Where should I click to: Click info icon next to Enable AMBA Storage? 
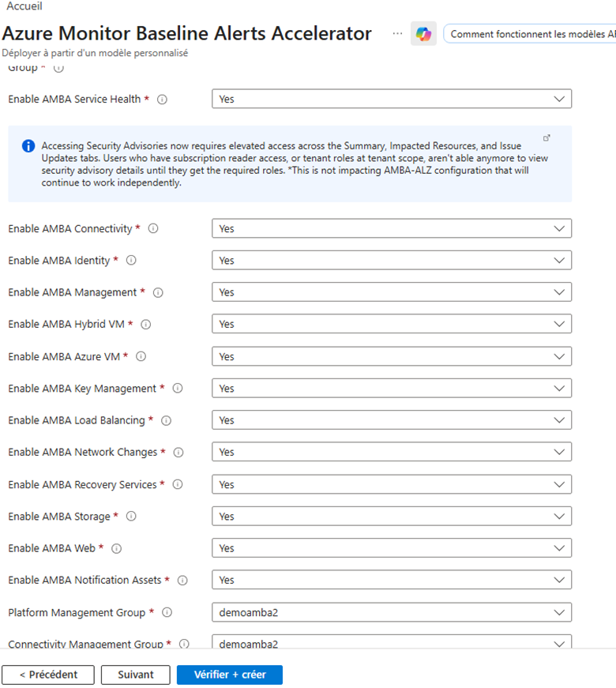(131, 517)
